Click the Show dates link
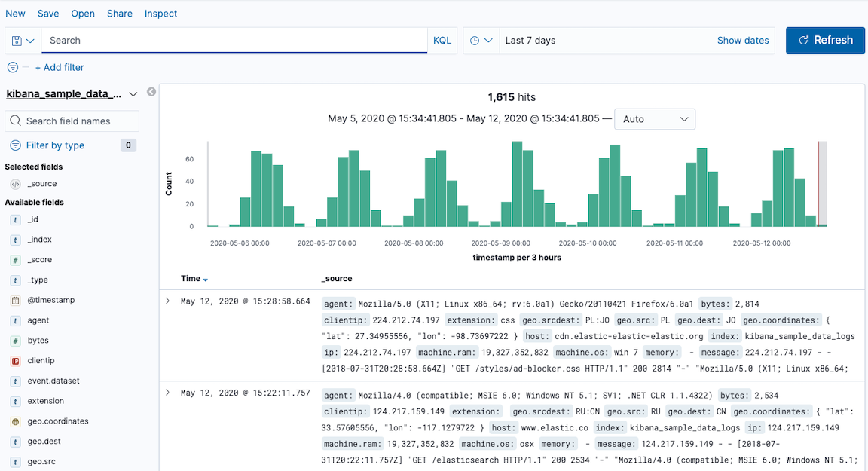 pyautogui.click(x=742, y=41)
